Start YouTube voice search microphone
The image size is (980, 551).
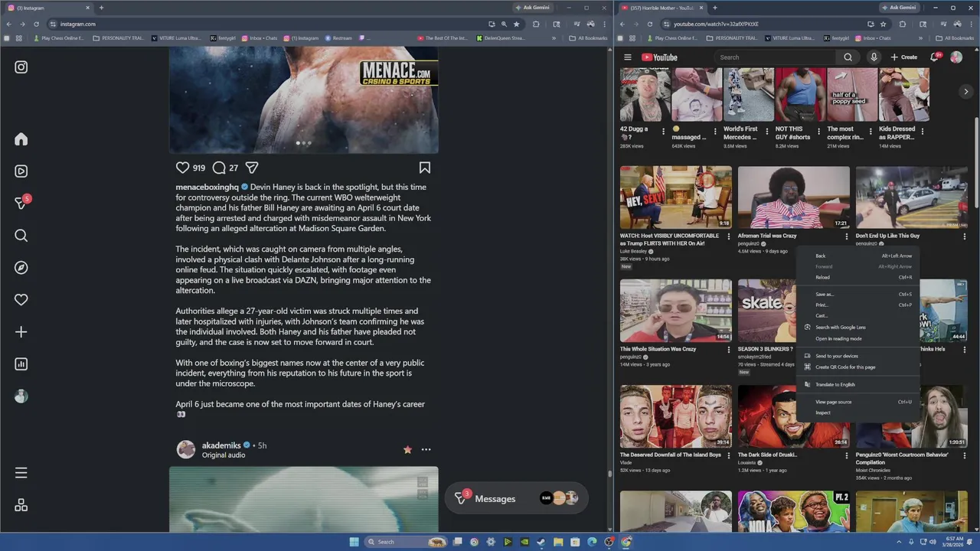click(x=874, y=57)
